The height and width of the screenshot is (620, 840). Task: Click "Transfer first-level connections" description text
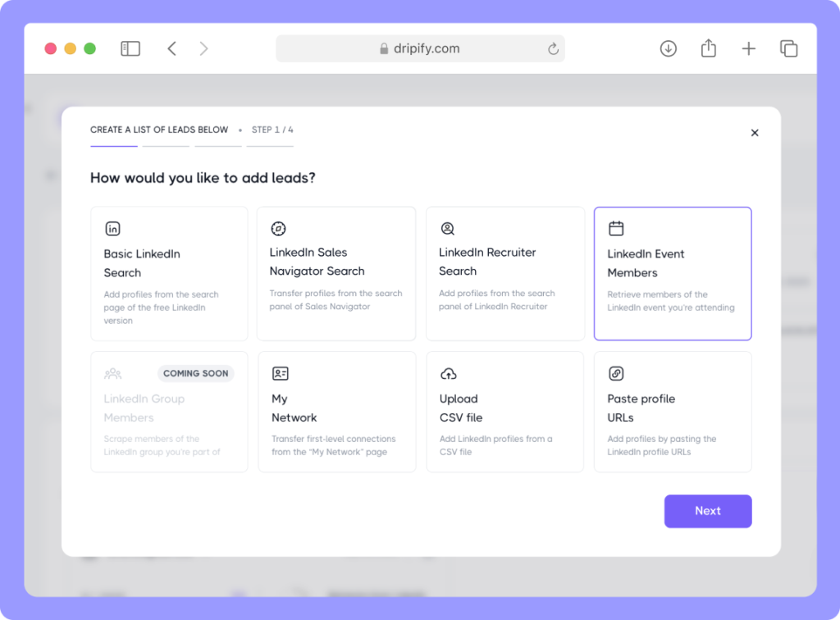coord(333,445)
